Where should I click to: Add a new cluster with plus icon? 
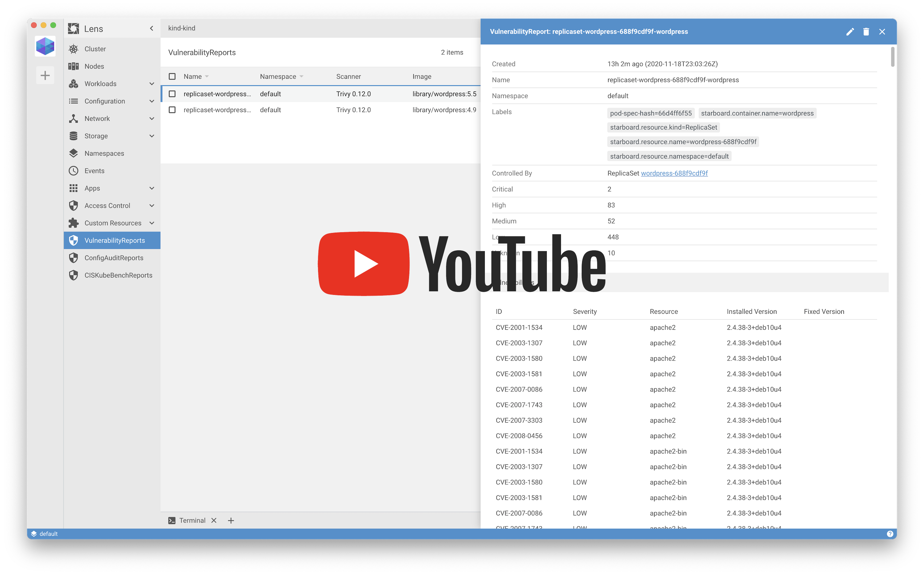[x=45, y=75]
